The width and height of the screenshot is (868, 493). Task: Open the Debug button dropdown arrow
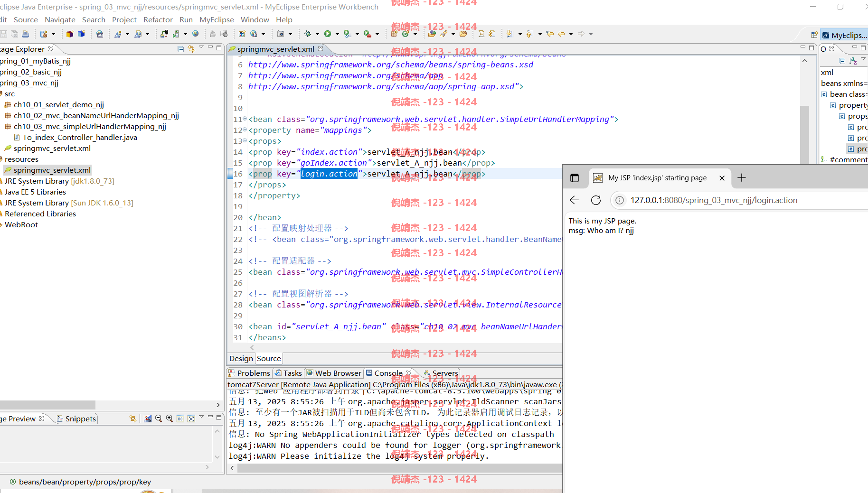point(317,34)
